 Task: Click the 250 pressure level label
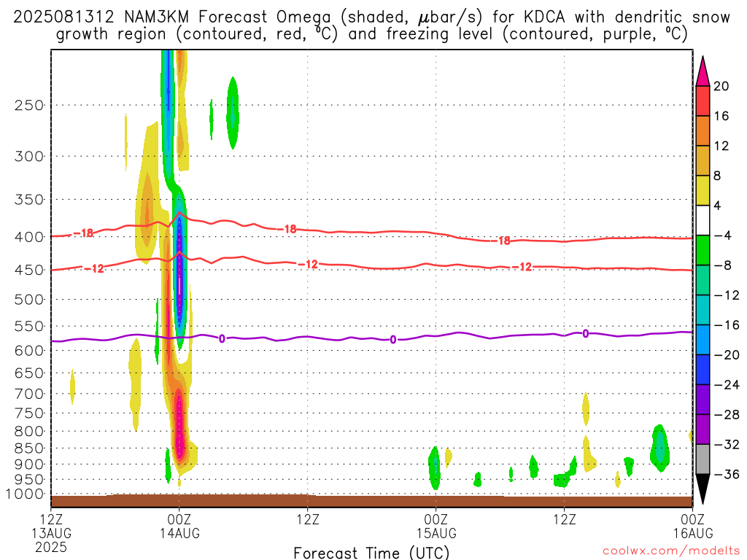29,105
